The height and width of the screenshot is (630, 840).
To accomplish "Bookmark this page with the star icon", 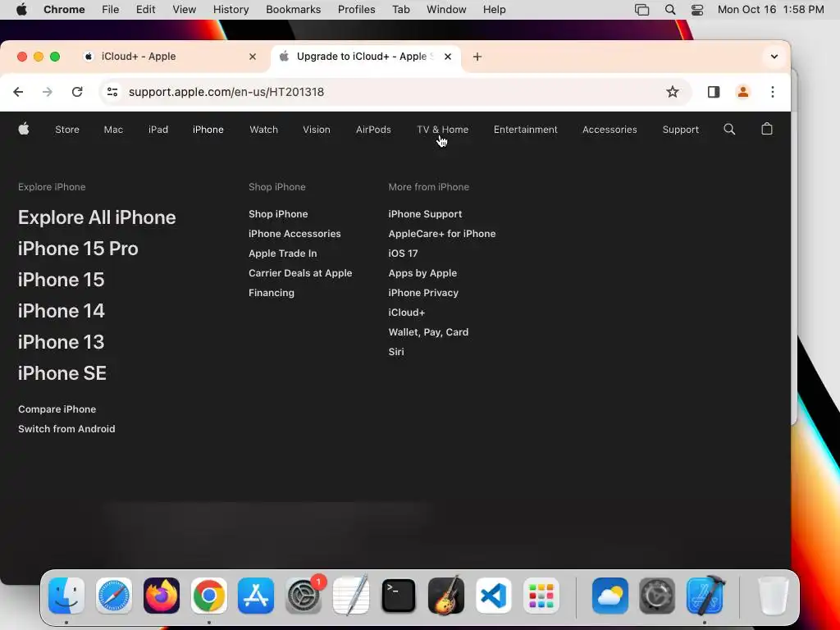I will pyautogui.click(x=673, y=92).
